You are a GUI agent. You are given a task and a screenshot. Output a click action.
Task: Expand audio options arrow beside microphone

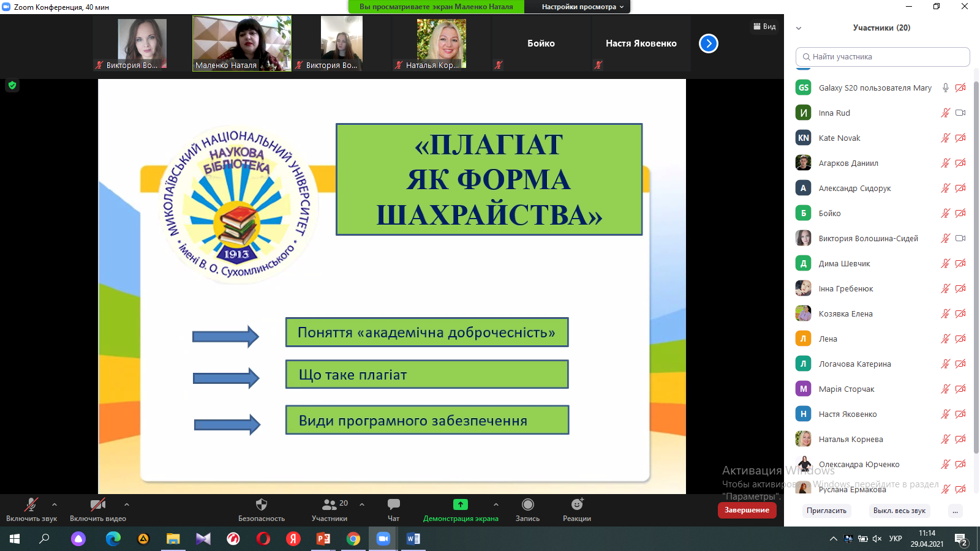point(55,504)
